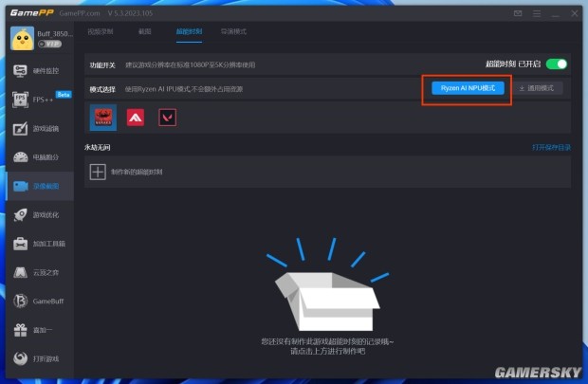Click the 通用模式 download button
Viewport: 588px width, 384px height.
tap(537, 88)
